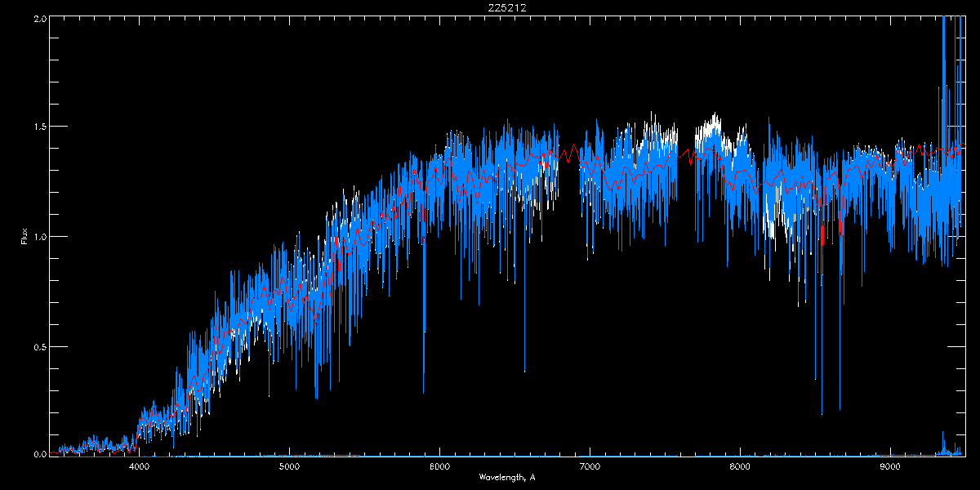
Task: Click the 4000 x-axis tick label
Action: (139, 466)
